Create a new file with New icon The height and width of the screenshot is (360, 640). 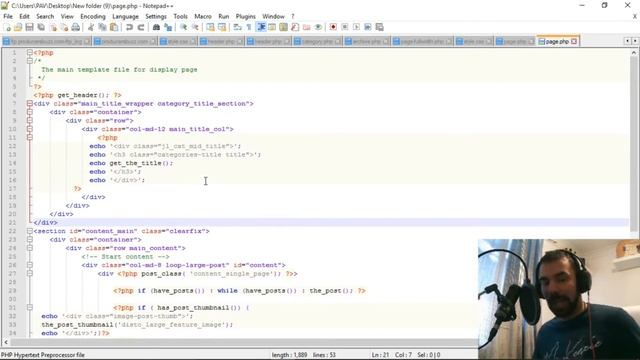[7, 27]
